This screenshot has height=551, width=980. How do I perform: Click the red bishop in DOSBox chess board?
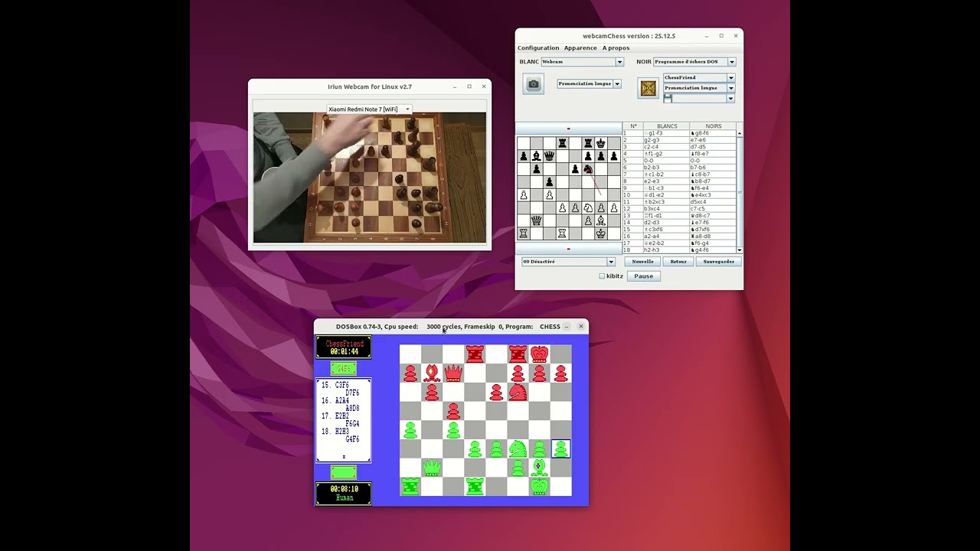pyautogui.click(x=432, y=373)
